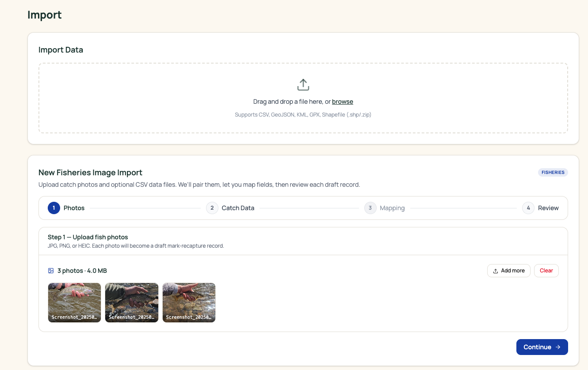Viewport: 588px width, 370px height.
Task: Clear all uploaded photos
Action: pos(546,271)
